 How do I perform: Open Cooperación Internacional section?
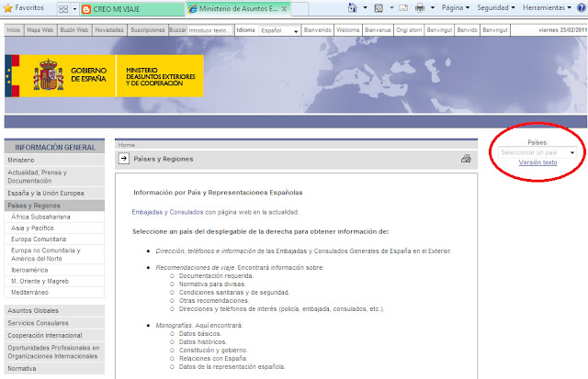(54, 336)
